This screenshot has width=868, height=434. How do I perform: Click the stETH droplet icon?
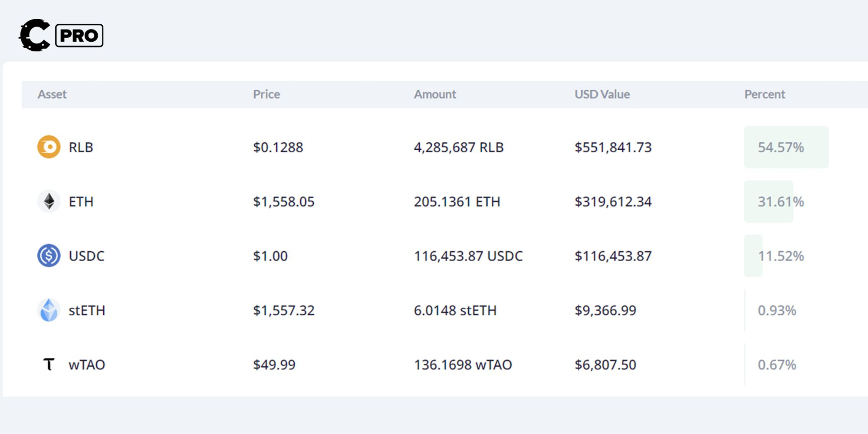click(49, 310)
